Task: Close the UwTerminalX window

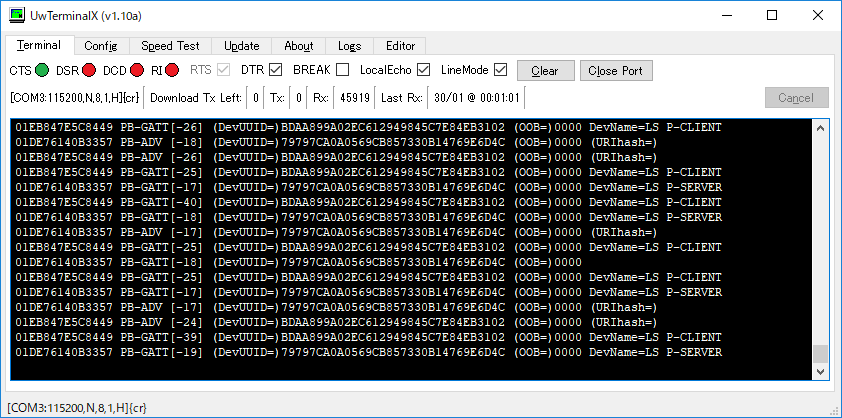Action: [x=817, y=16]
